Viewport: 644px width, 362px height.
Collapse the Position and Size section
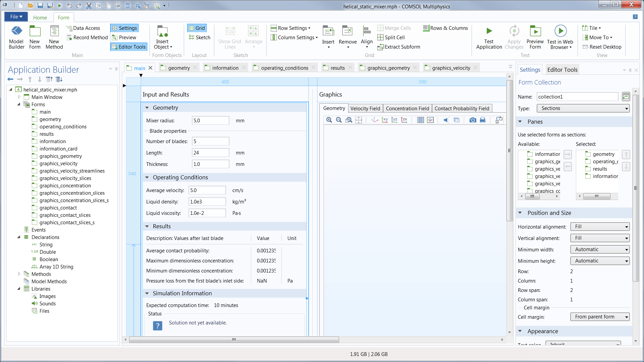[x=520, y=213]
